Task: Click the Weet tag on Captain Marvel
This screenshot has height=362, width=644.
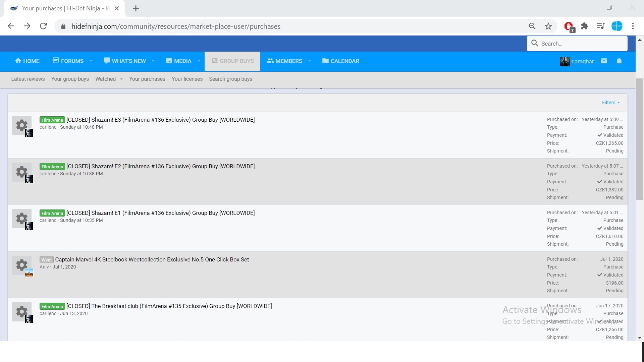Action: 47,260
